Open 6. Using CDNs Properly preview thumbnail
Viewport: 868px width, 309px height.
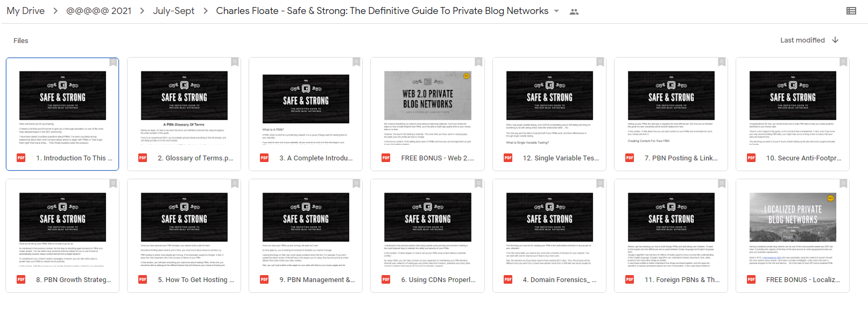(428, 229)
